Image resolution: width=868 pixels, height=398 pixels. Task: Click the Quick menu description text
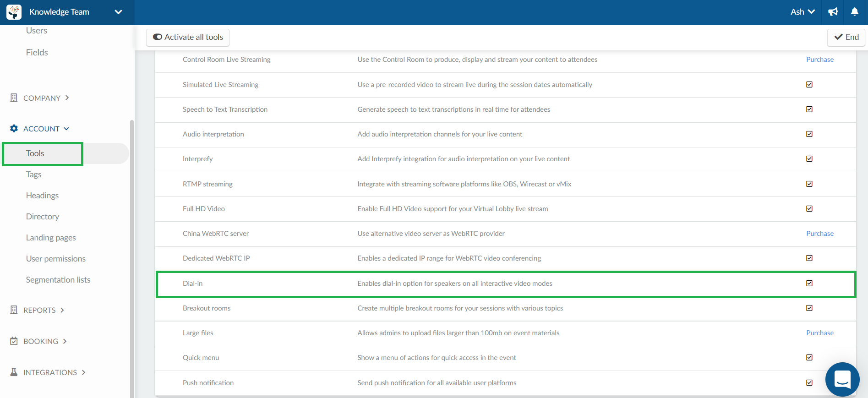click(x=437, y=358)
